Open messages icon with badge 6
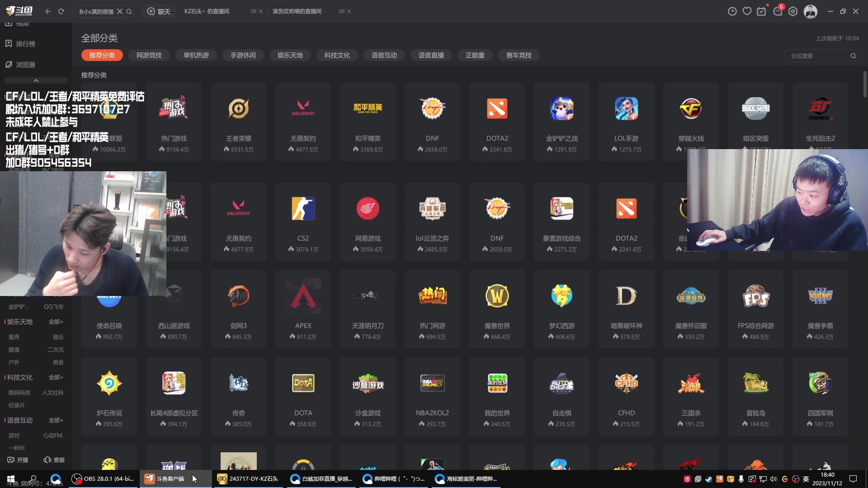868x488 pixels. pyautogui.click(x=778, y=11)
